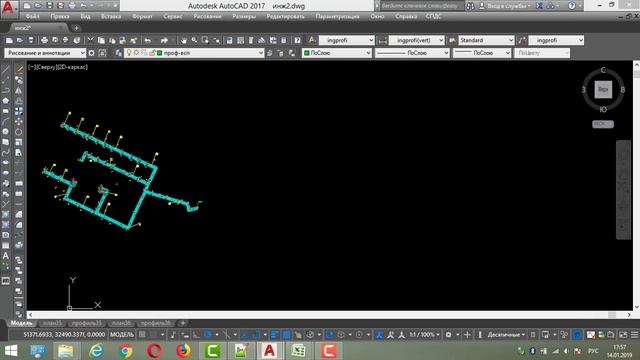640x360 pixels.
Task: Open the ПоСлою linetype dropdown
Action: pos(412,53)
